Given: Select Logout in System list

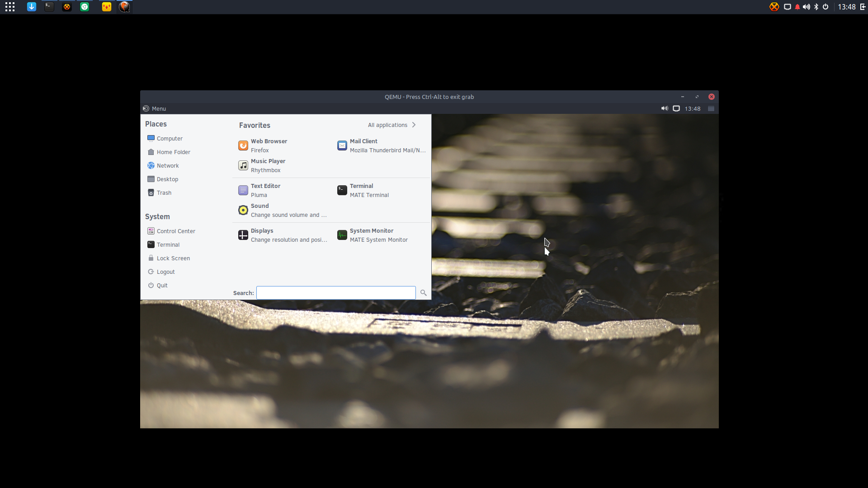Looking at the screenshot, I should click(161, 272).
